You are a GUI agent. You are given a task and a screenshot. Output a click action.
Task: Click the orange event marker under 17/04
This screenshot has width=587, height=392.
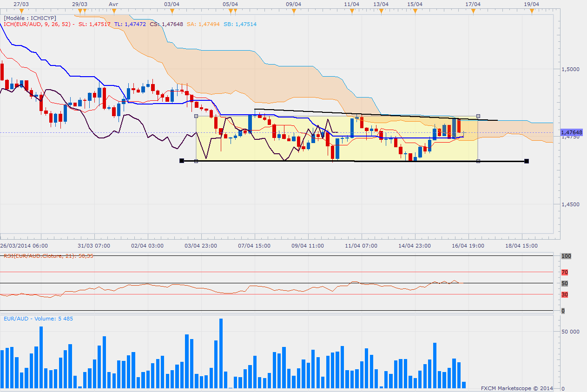tap(472, 10)
